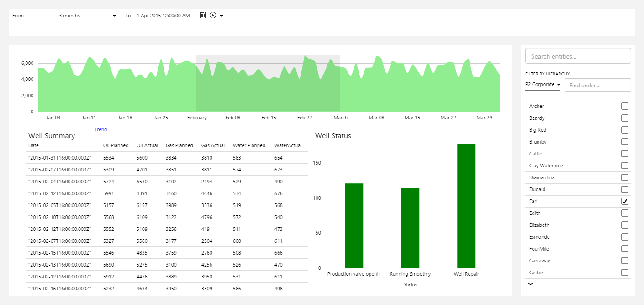Enable the Diamantina checkbox
The width and height of the screenshot is (644, 305).
tap(624, 177)
